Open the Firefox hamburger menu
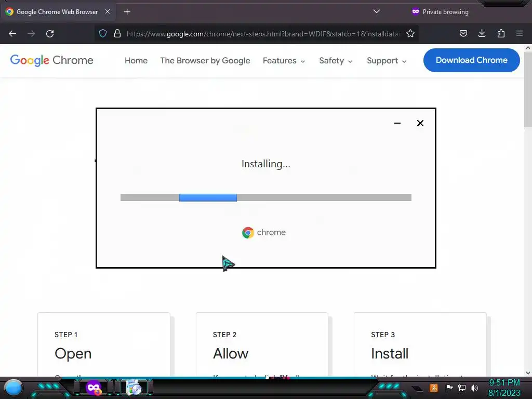532x399 pixels. tap(520, 33)
